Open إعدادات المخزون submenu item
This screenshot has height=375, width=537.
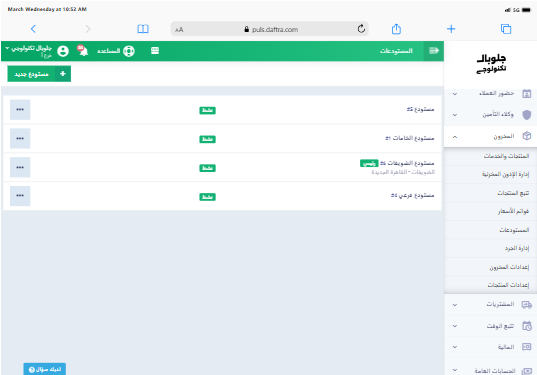click(x=509, y=267)
